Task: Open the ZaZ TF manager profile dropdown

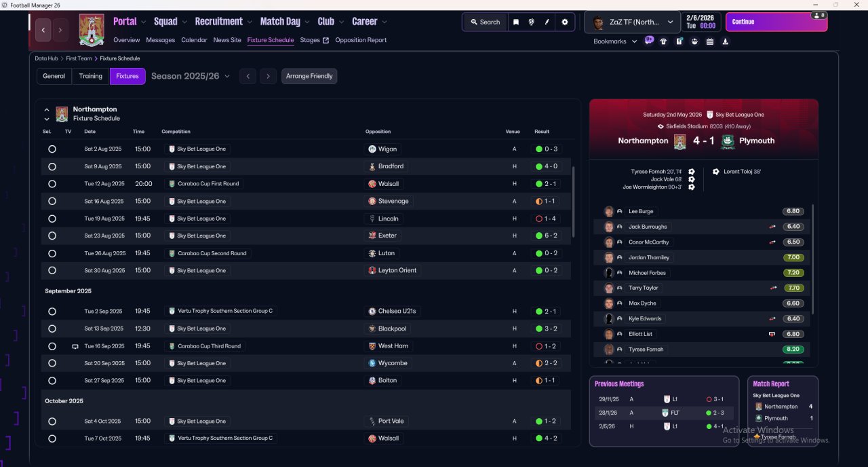Action: click(633, 22)
